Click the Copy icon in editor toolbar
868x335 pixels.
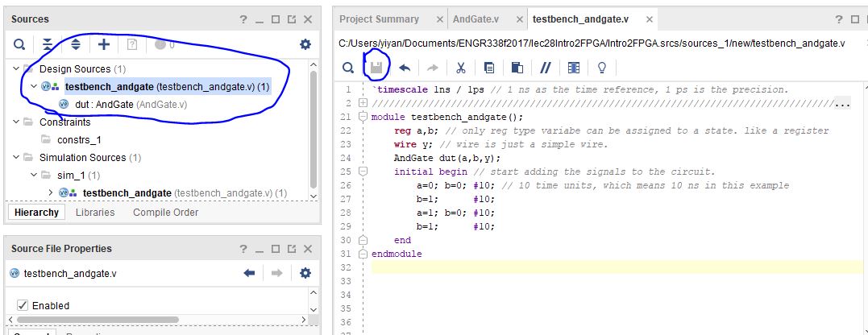pyautogui.click(x=489, y=68)
